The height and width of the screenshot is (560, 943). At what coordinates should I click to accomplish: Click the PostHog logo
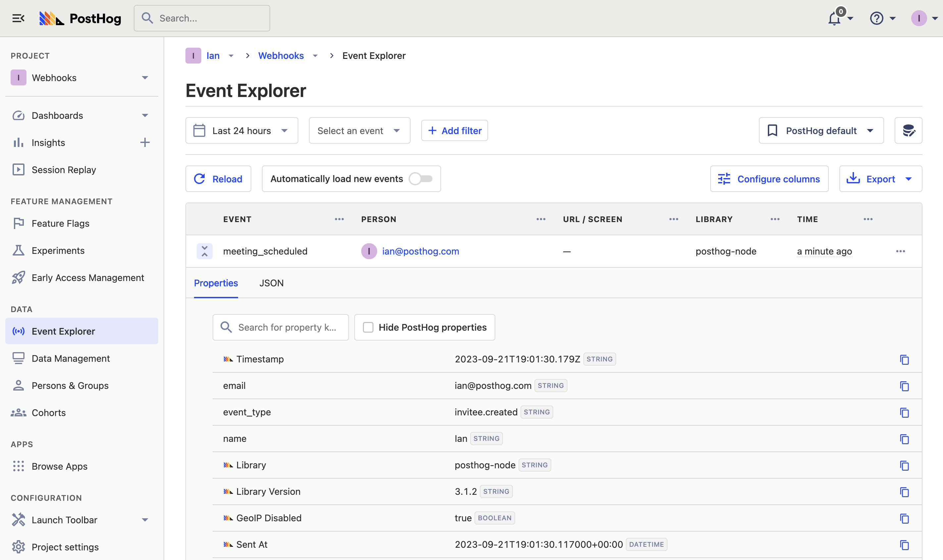point(80,18)
